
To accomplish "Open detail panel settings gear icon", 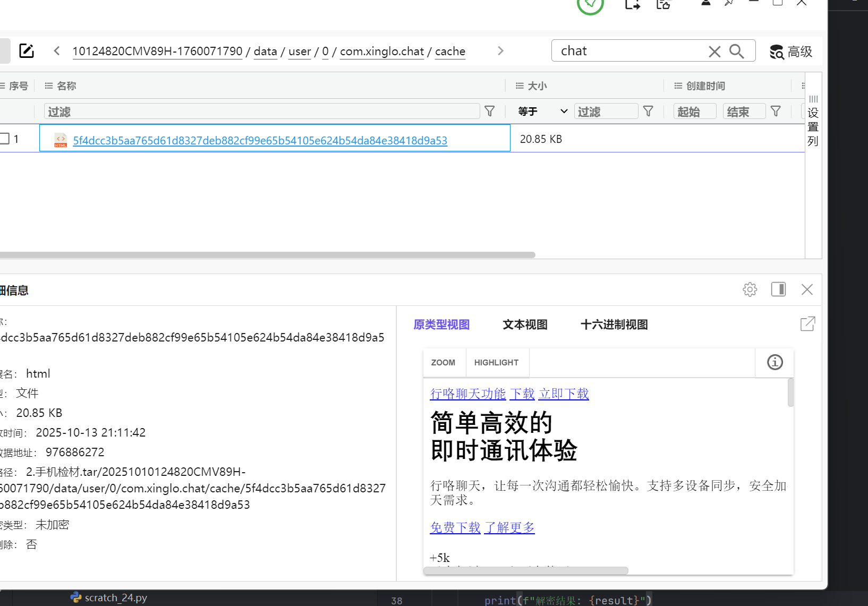I will click(x=750, y=289).
